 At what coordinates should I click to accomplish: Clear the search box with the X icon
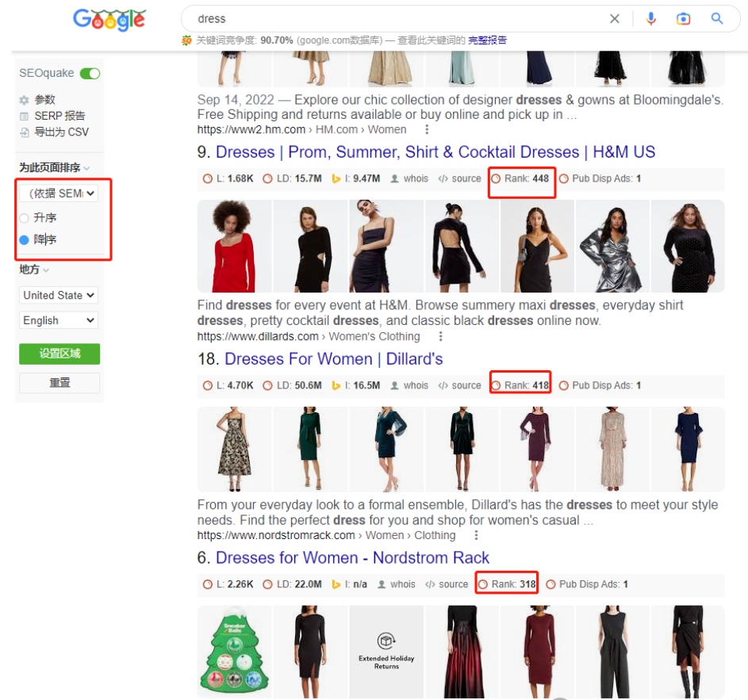click(615, 18)
